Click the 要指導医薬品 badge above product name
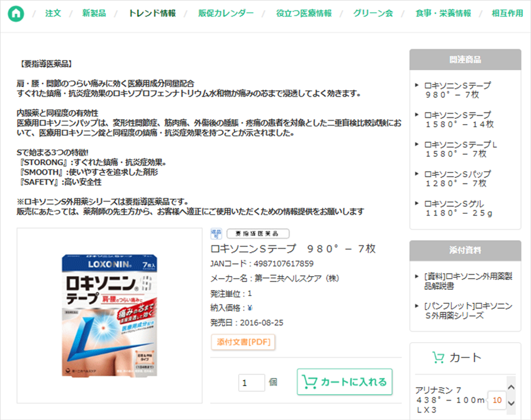 point(258,234)
